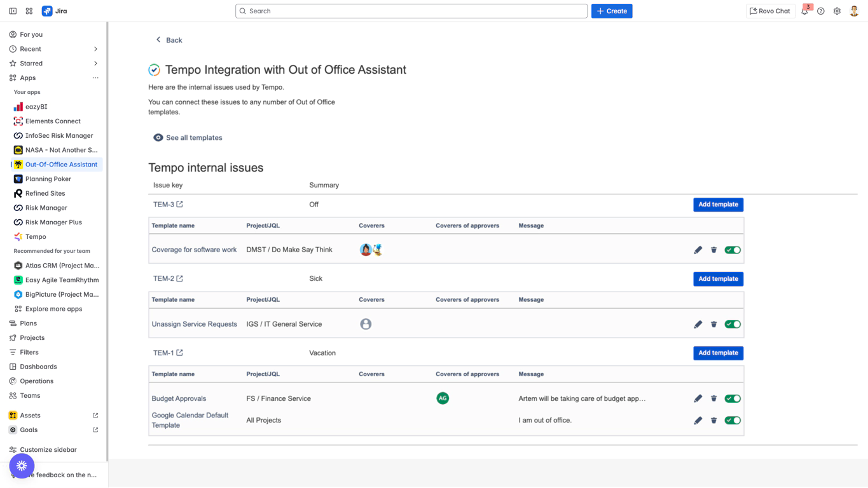The height and width of the screenshot is (488, 868).
Task: Disable the Coverage for software work toggle
Action: pyautogui.click(x=733, y=250)
